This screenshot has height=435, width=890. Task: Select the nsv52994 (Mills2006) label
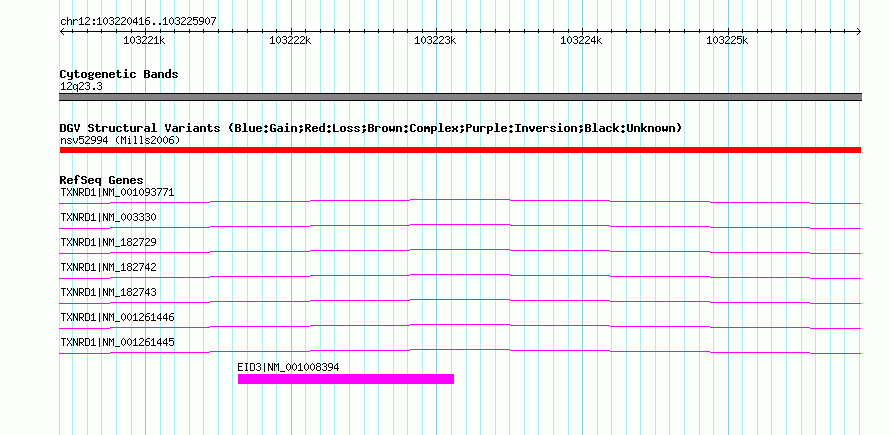[120, 140]
